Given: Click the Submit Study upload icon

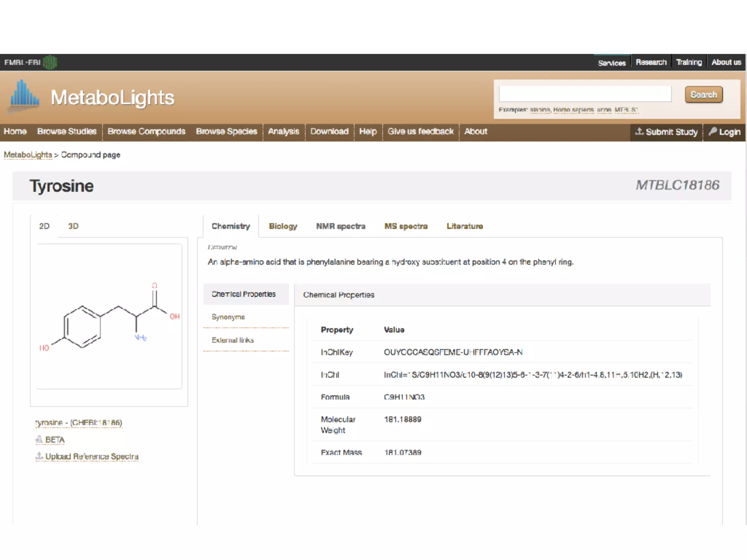Looking at the screenshot, I should coord(639,131).
